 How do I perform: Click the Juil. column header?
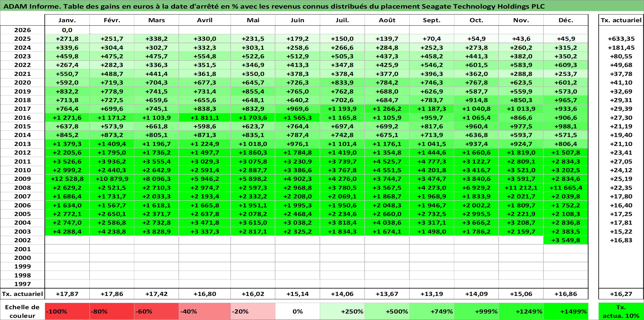[342, 20]
